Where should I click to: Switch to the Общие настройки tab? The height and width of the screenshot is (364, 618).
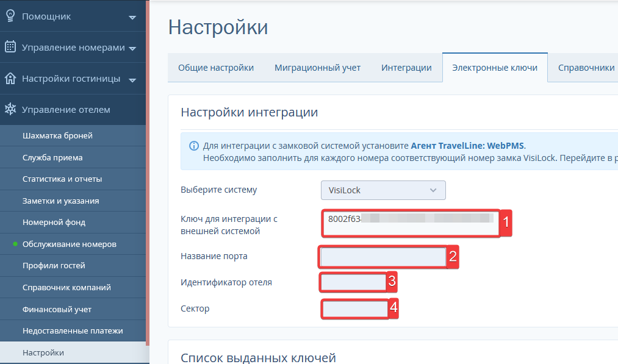click(216, 68)
